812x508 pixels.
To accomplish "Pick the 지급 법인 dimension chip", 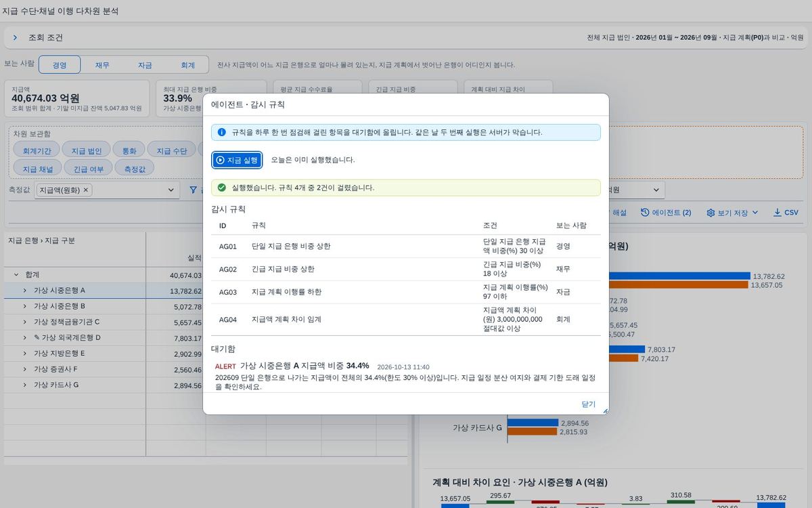I will click(x=86, y=150).
